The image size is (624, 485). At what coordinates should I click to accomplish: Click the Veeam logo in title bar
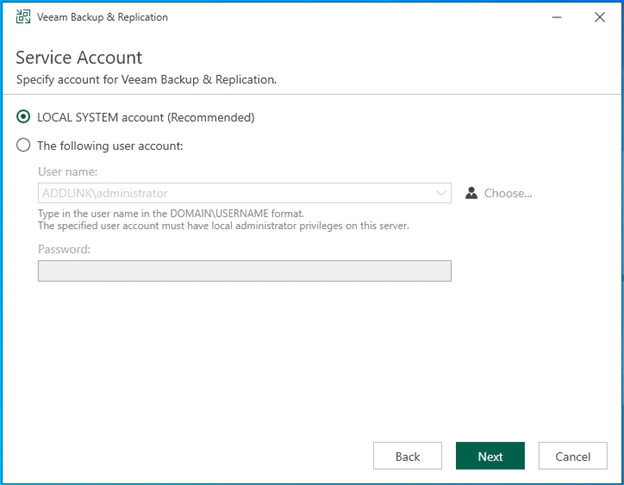[23, 17]
